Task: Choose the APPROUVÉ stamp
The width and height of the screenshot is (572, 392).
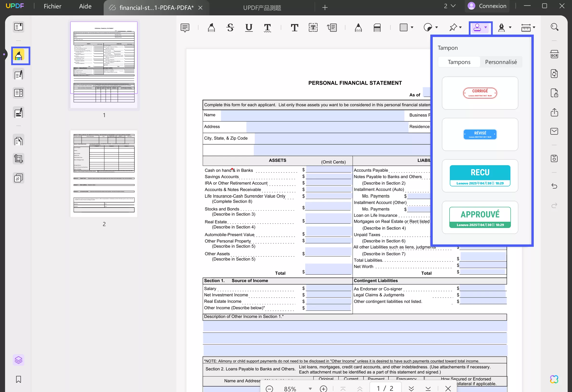Action: point(480,217)
